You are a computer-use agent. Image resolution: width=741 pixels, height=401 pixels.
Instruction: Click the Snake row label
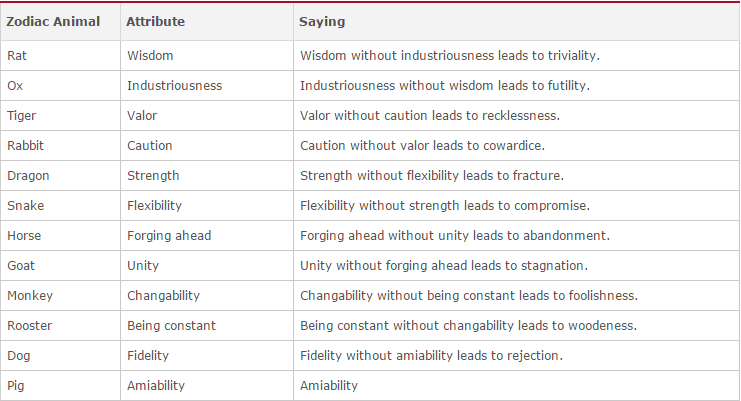click(24, 206)
